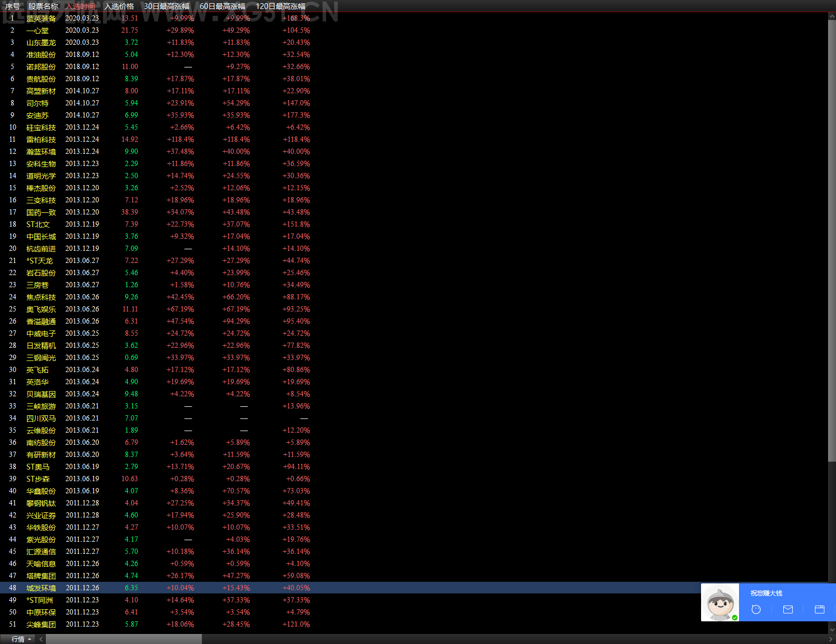Sort by 入选价格 column header

point(119,6)
